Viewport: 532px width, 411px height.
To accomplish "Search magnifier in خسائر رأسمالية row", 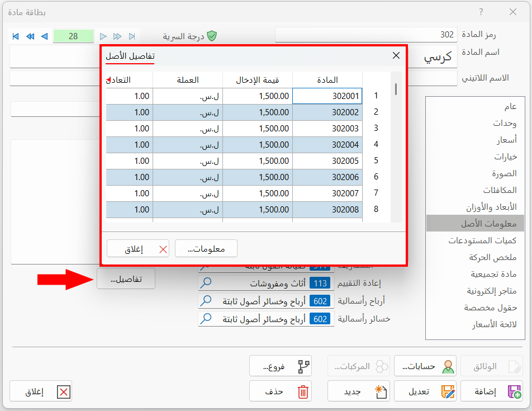I will [x=206, y=319].
